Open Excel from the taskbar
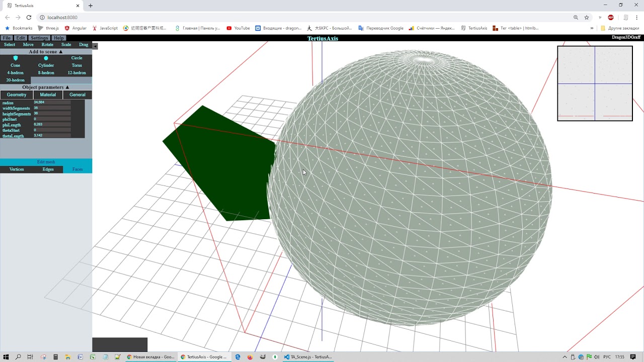This screenshot has width=644, height=362. [x=93, y=357]
